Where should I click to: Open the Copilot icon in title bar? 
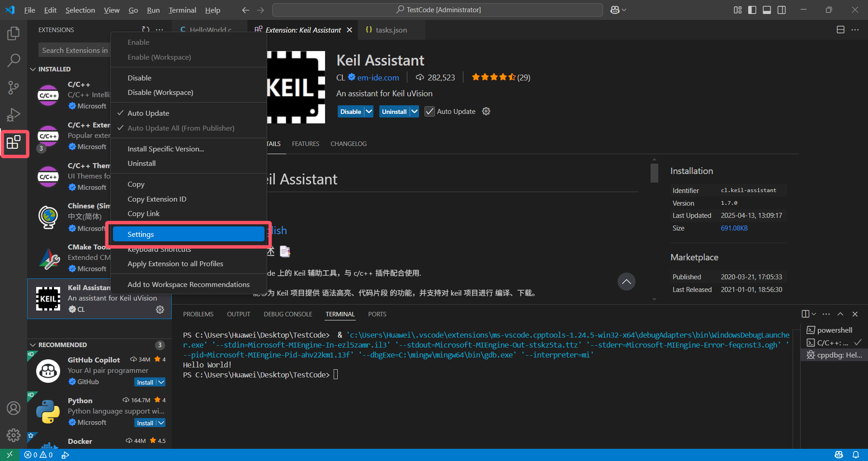[x=615, y=10]
